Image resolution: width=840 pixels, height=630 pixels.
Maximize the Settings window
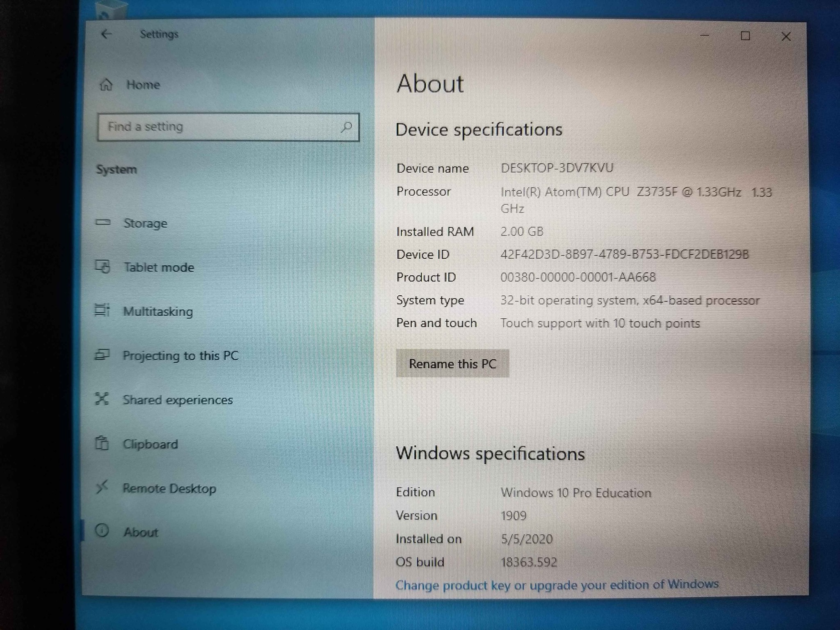[745, 36]
